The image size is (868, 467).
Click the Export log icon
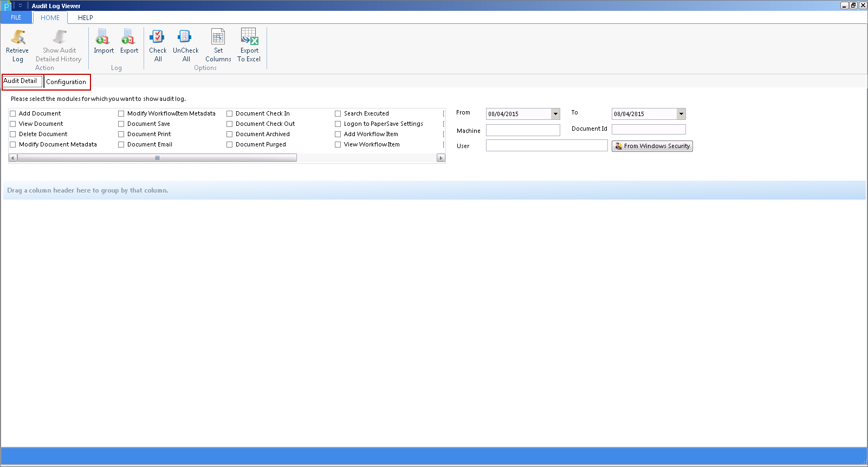coord(128,37)
